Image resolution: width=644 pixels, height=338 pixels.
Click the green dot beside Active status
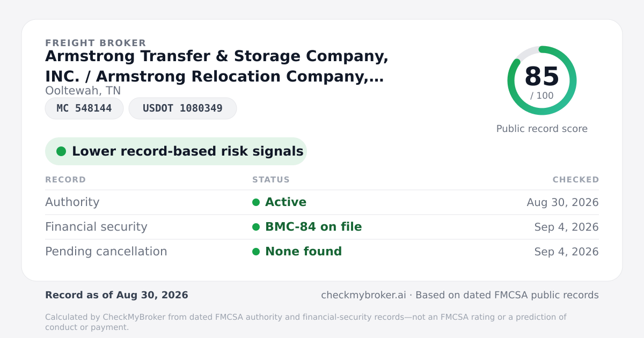coord(256,202)
